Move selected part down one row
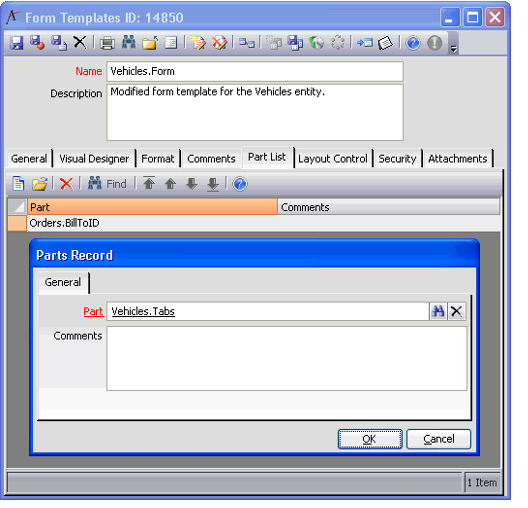The image size is (528, 508). click(x=191, y=184)
